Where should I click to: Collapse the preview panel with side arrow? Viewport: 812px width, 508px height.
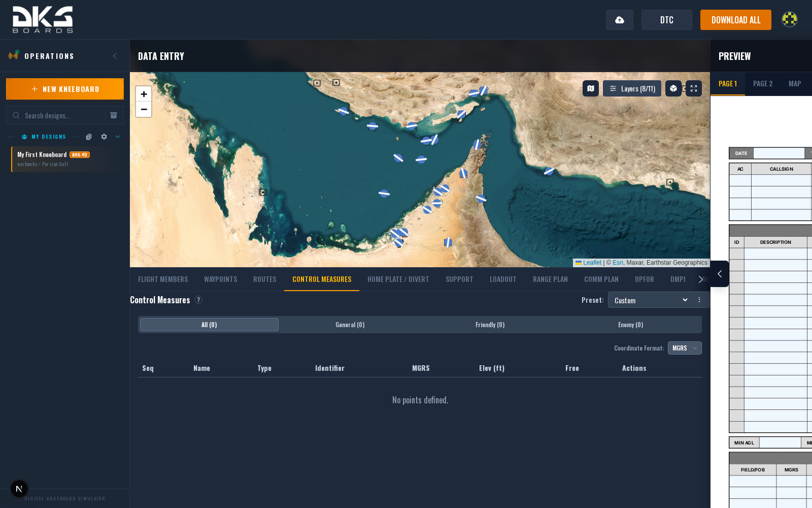pos(720,274)
